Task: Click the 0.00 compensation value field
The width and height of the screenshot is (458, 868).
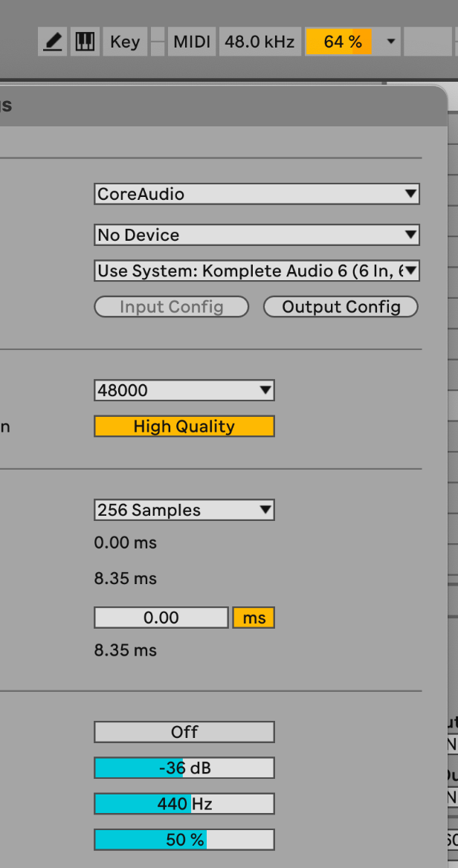Action: click(161, 618)
